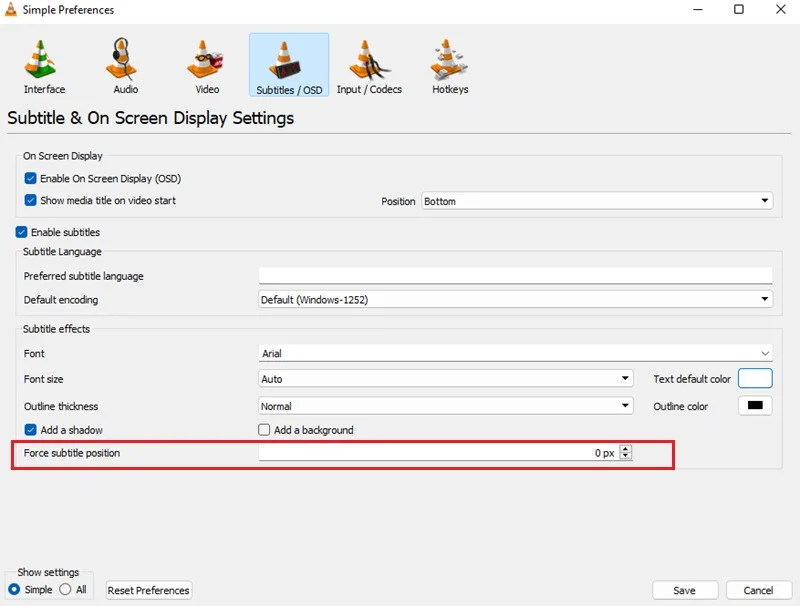
Task: Open the Default encoding dropdown
Action: pos(515,299)
